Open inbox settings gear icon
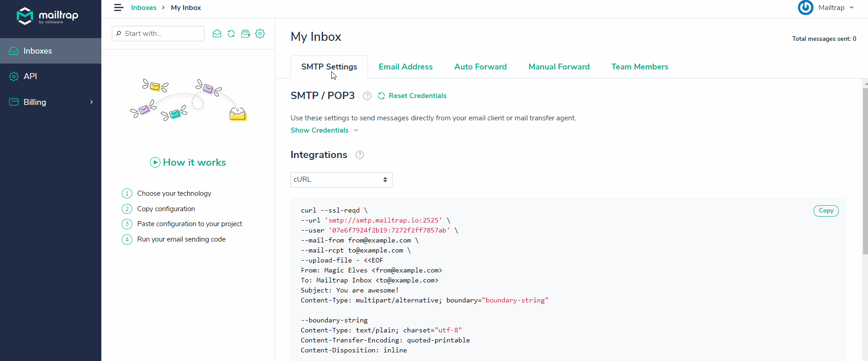 (x=260, y=34)
